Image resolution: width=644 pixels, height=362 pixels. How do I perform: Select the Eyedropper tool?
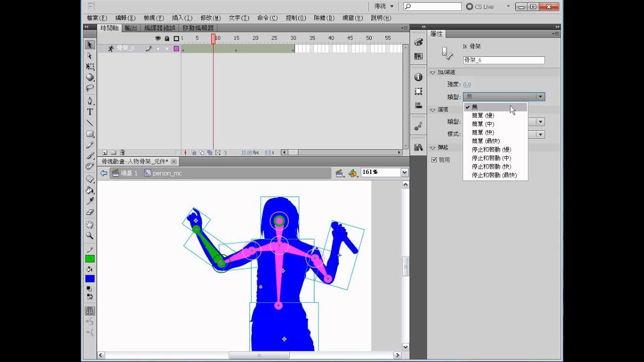pyautogui.click(x=90, y=201)
